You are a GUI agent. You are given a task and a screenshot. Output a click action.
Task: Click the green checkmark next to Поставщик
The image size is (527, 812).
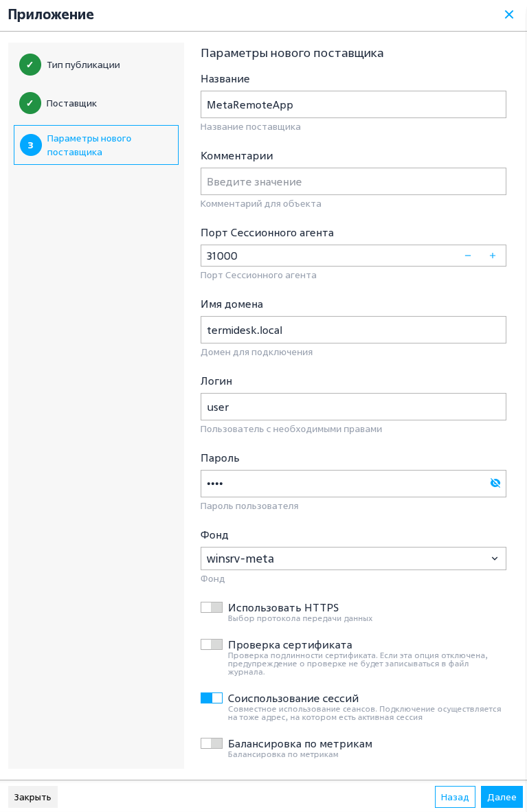30,103
